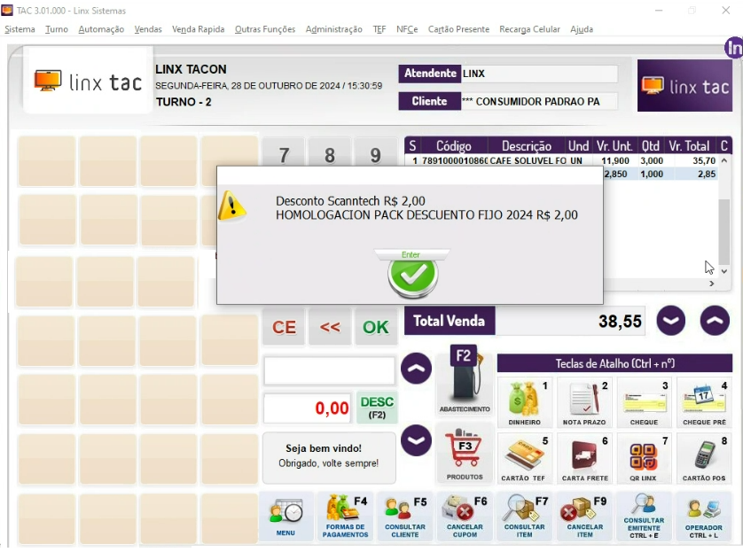Click the item list horizontal scroll right arrow
The image size is (743, 560).
711,284
